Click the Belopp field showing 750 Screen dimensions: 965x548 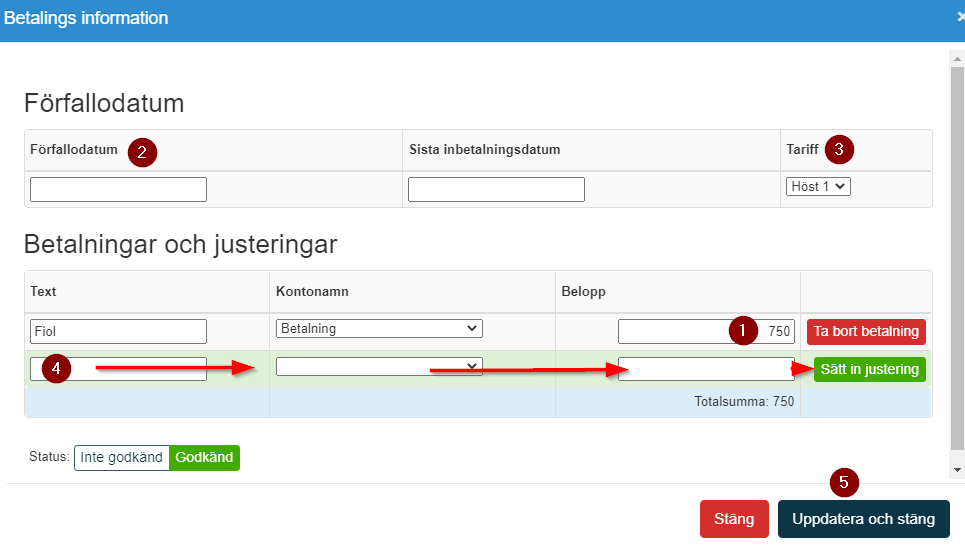[706, 331]
